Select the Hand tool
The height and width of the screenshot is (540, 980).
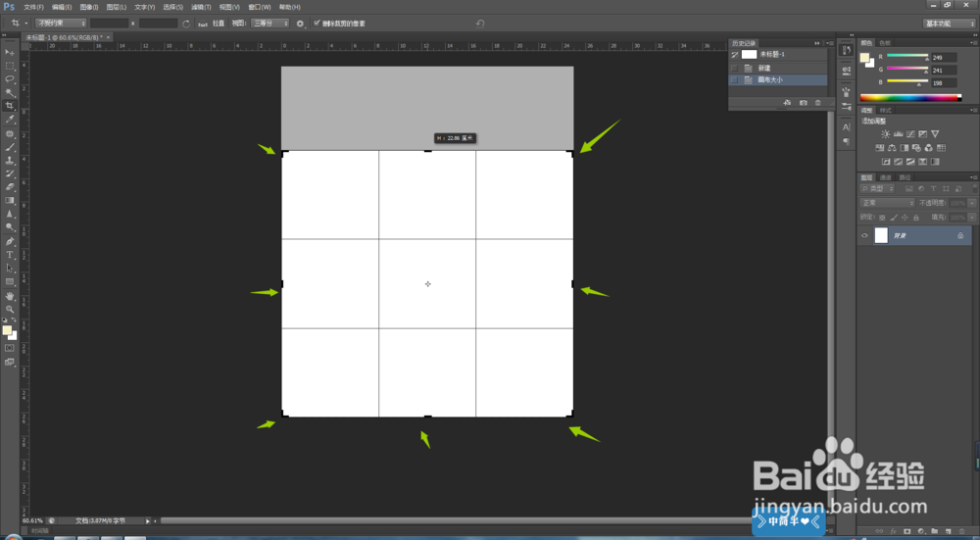(10, 296)
